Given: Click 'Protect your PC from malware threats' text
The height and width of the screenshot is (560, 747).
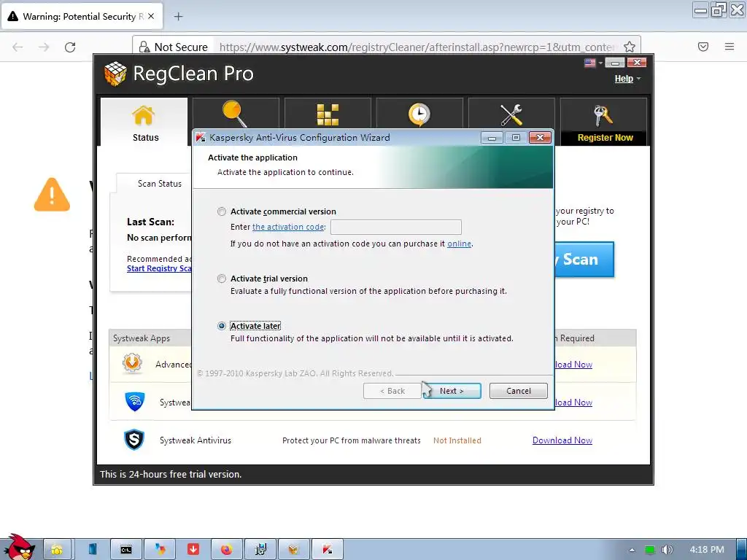Looking at the screenshot, I should 351,440.
